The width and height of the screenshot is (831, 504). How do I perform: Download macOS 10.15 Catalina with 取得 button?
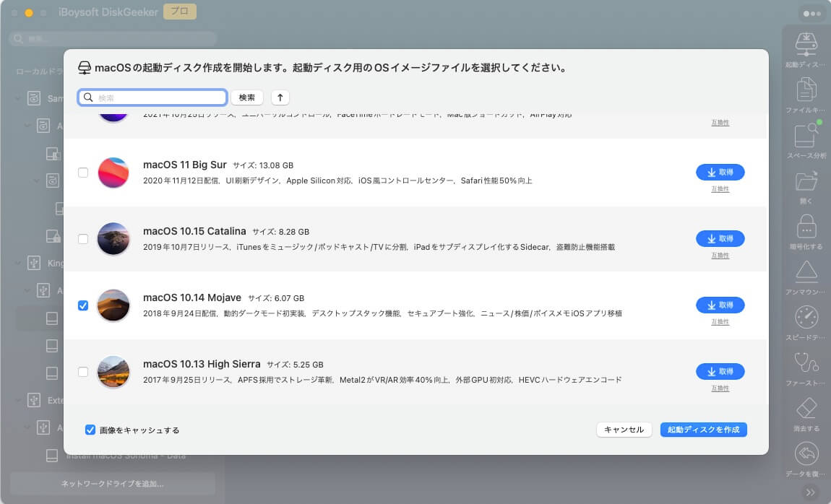(x=720, y=238)
